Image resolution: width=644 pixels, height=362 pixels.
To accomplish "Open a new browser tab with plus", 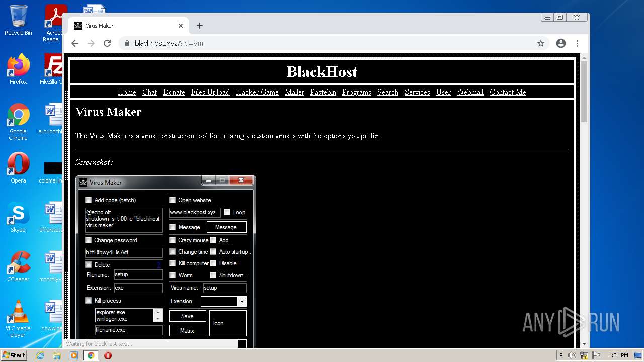I will click(200, 26).
